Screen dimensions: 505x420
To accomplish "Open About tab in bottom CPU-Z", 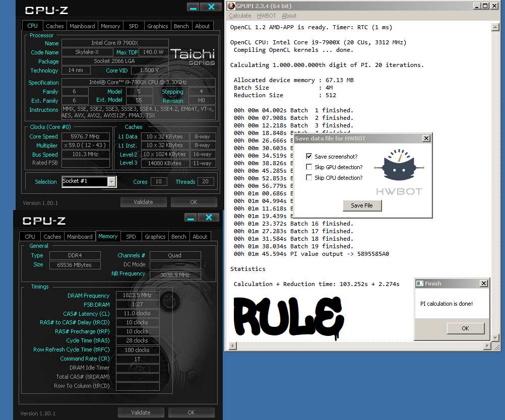I will [x=200, y=237].
